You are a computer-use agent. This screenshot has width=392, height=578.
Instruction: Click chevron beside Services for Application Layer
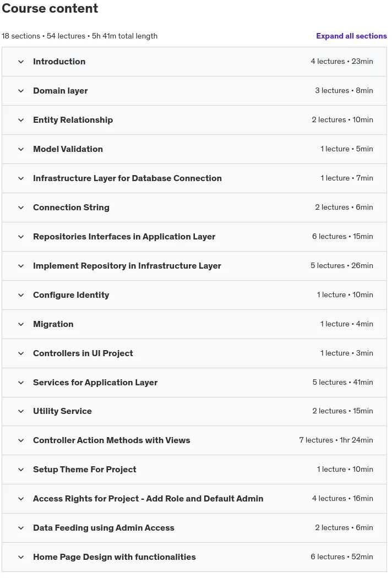point(21,383)
